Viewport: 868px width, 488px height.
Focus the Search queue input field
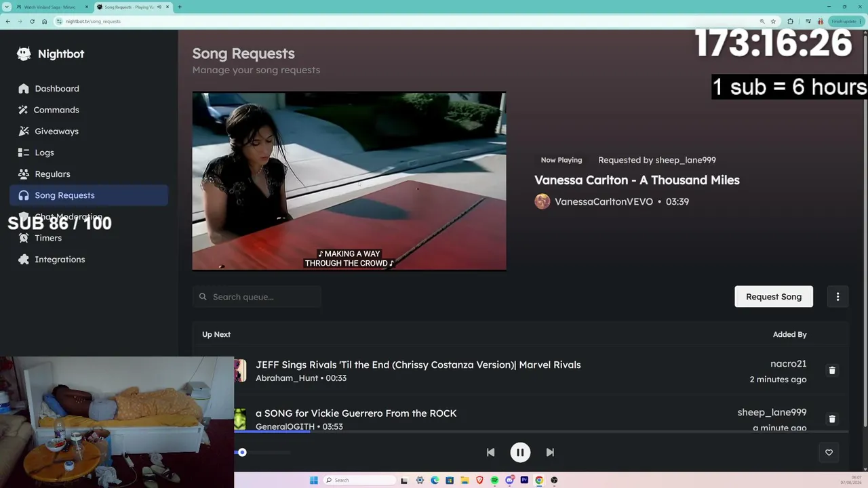[x=257, y=297]
